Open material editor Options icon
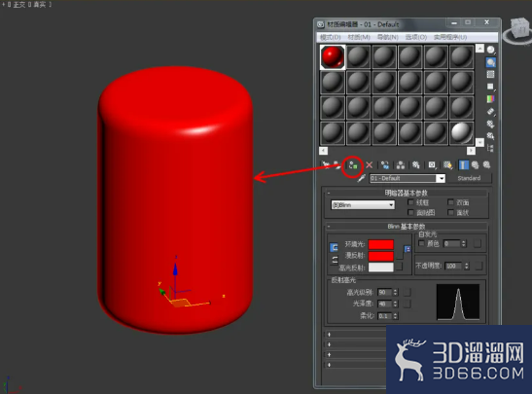Image resolution: width=532 pixels, height=394 pixels. [x=490, y=124]
